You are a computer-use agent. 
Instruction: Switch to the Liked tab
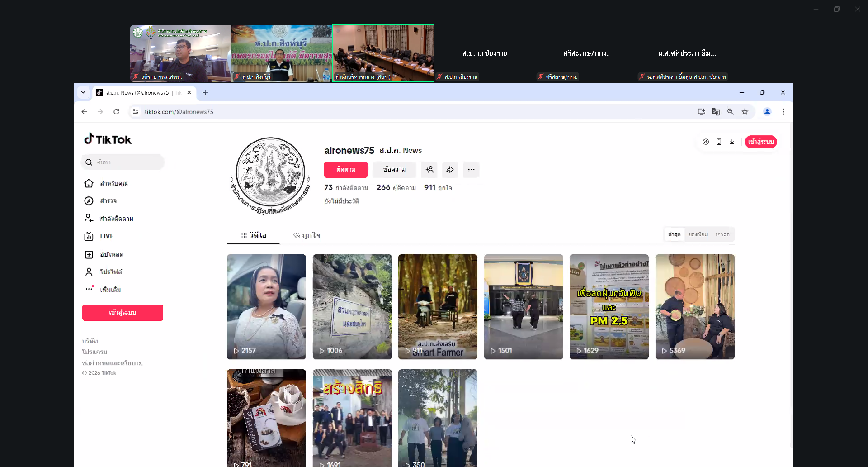pyautogui.click(x=307, y=235)
